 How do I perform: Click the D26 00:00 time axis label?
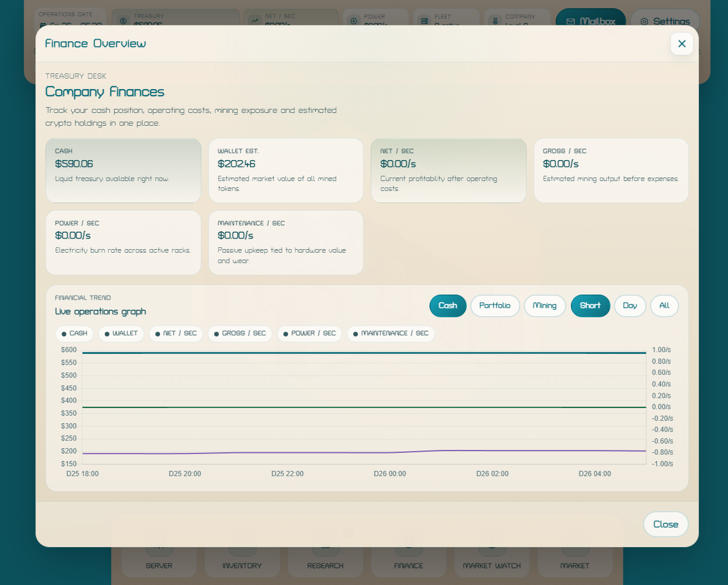[x=390, y=474]
